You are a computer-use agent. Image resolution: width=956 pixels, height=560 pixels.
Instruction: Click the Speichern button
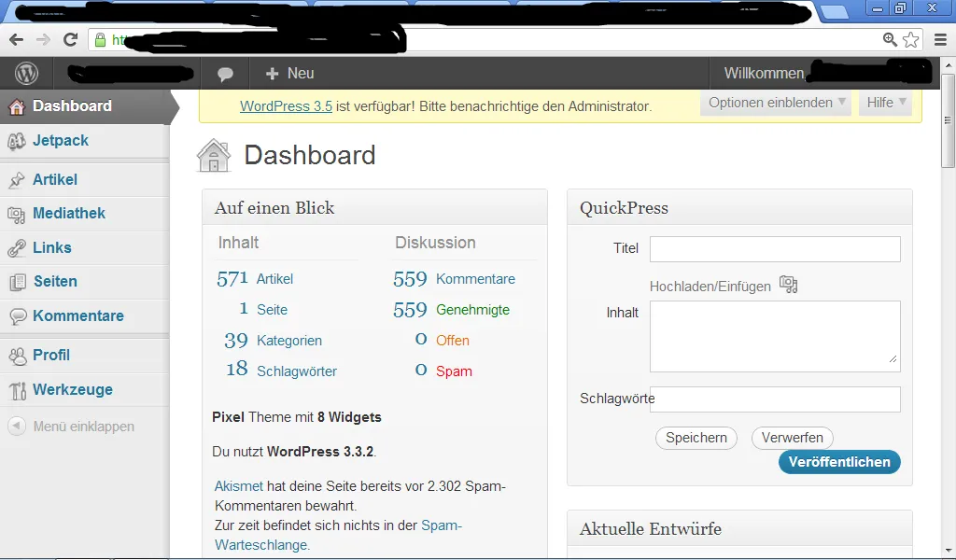click(x=696, y=438)
